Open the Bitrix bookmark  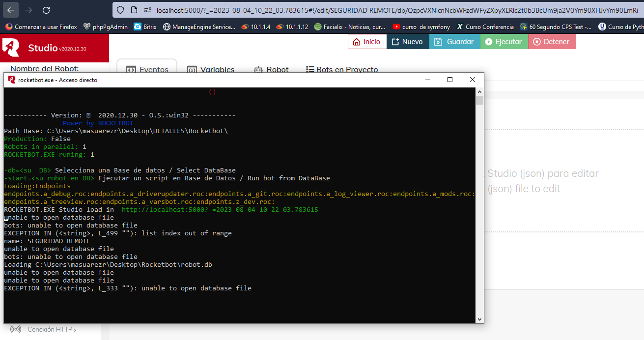click(145, 27)
